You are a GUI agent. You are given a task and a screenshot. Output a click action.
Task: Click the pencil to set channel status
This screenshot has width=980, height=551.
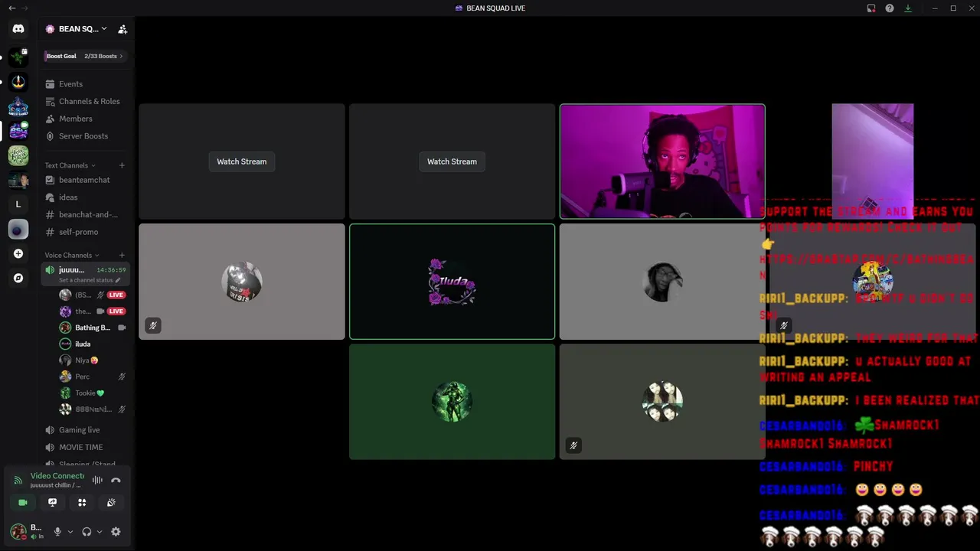point(117,280)
